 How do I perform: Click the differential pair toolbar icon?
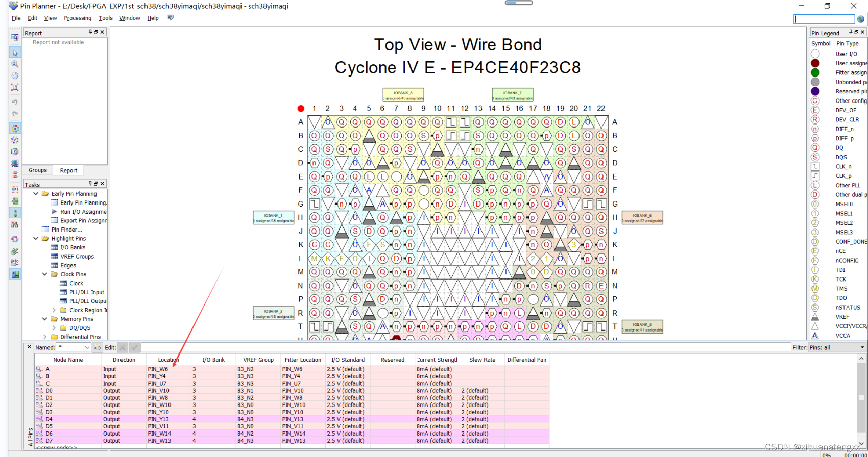coord(15,175)
